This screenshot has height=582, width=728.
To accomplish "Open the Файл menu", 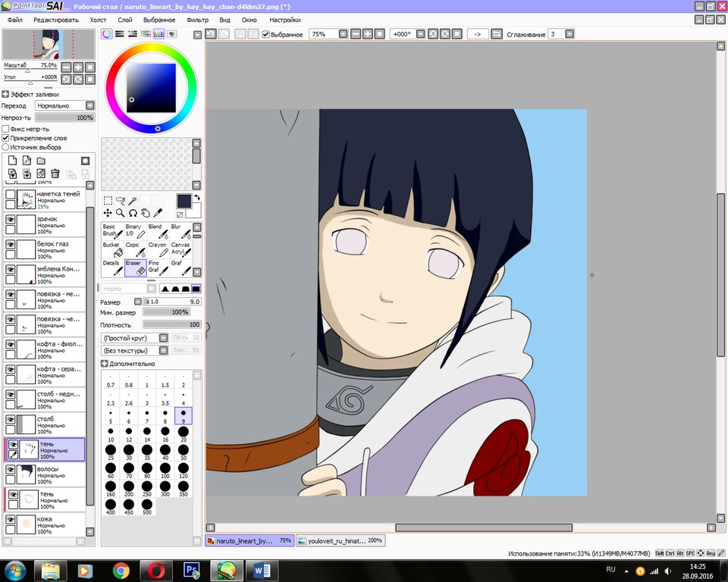I will [x=15, y=20].
